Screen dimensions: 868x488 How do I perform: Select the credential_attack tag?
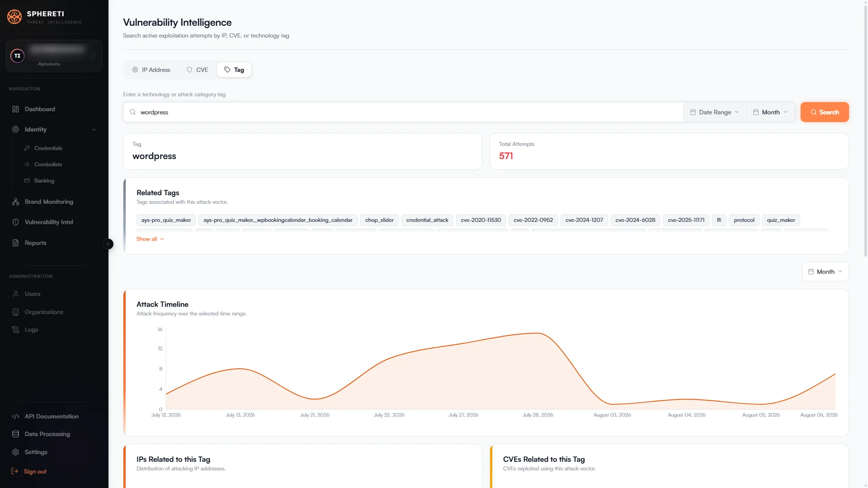pyautogui.click(x=427, y=220)
